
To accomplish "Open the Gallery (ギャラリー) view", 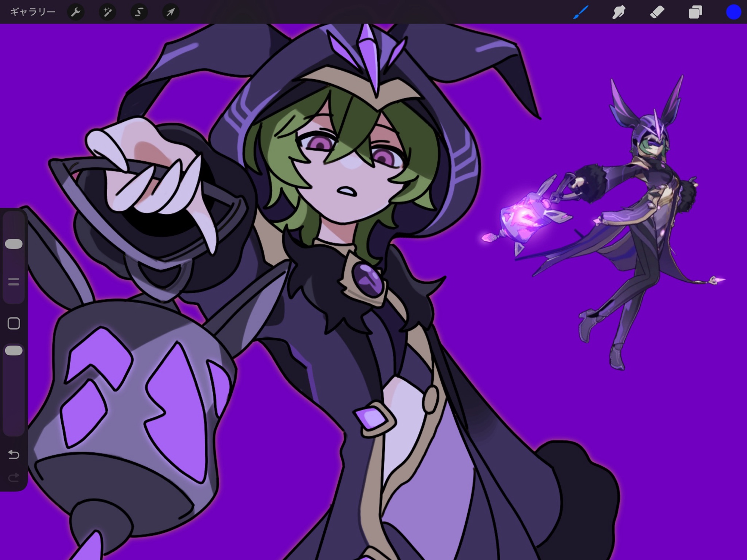I will pyautogui.click(x=32, y=12).
